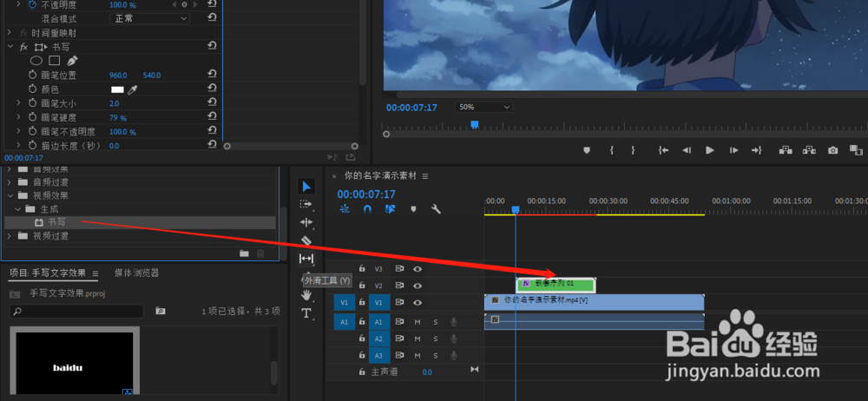Go to Out point in monitor
Screen dimensions: 868x401
[x=757, y=150]
